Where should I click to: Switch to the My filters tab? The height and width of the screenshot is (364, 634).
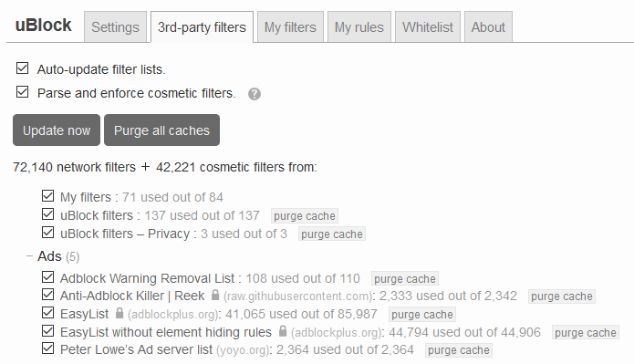click(290, 27)
